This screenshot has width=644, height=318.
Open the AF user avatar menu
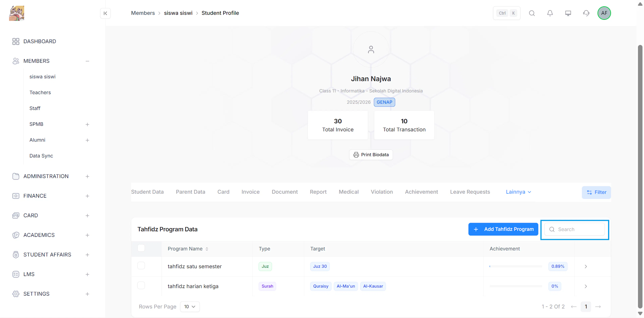pyautogui.click(x=604, y=13)
